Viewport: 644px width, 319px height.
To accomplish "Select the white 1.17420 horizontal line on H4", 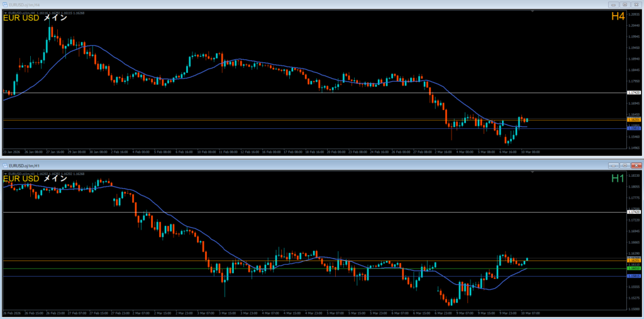I will point(314,93).
